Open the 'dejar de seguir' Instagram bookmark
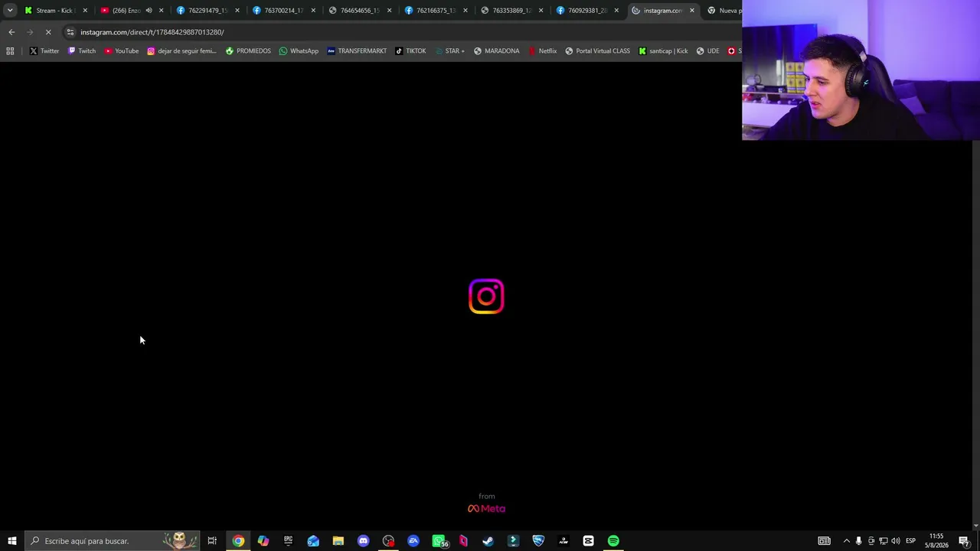The height and width of the screenshot is (551, 980). coord(181,51)
